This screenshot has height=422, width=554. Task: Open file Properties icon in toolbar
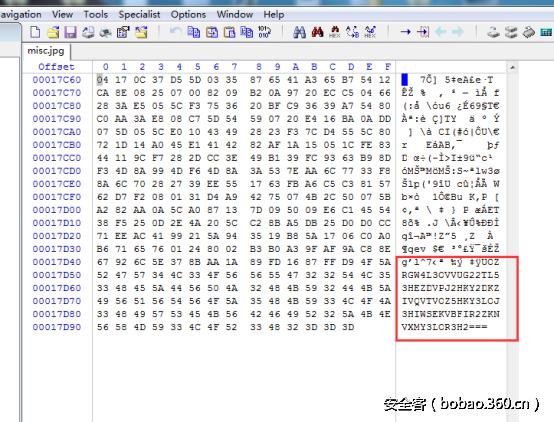click(x=123, y=32)
